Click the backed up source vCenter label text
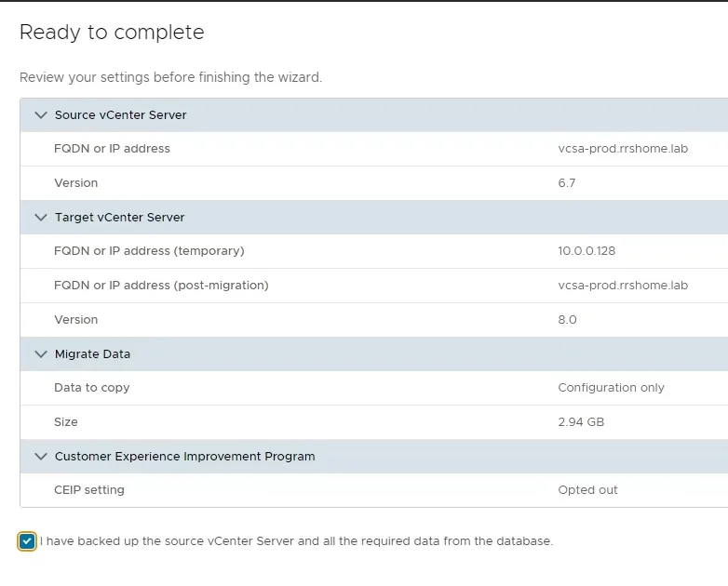The width and height of the screenshot is (728, 586). tap(296, 541)
